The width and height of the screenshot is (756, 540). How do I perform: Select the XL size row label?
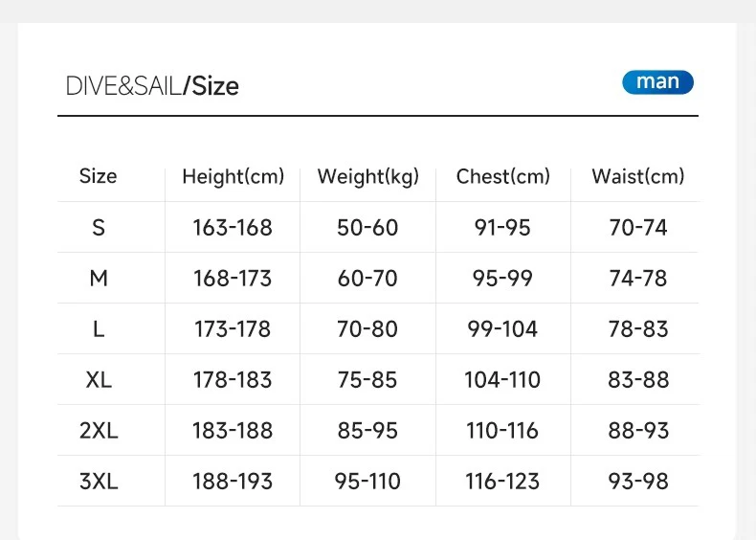point(99,380)
